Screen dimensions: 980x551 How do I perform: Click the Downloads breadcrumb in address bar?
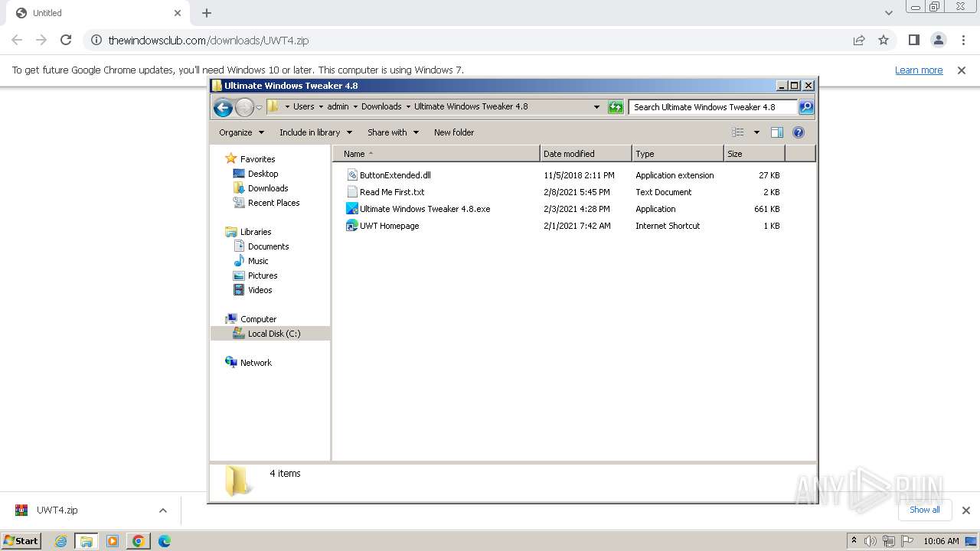pos(381,107)
